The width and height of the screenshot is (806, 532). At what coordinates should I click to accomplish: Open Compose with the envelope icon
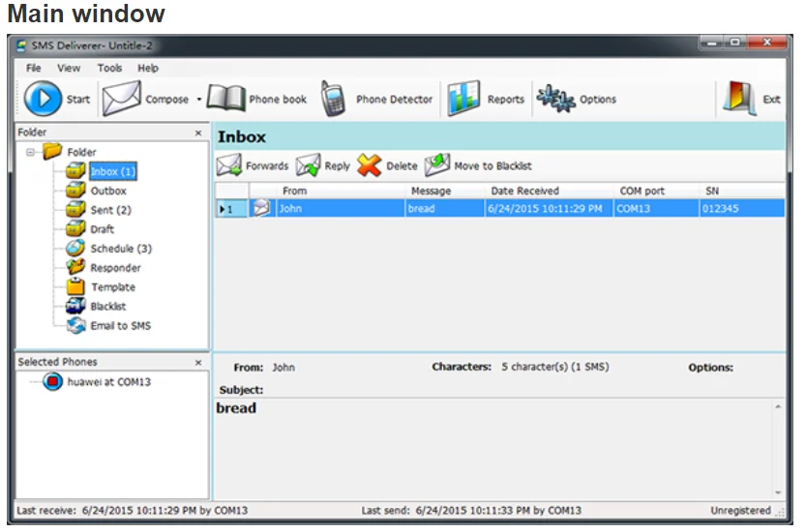[x=121, y=98]
